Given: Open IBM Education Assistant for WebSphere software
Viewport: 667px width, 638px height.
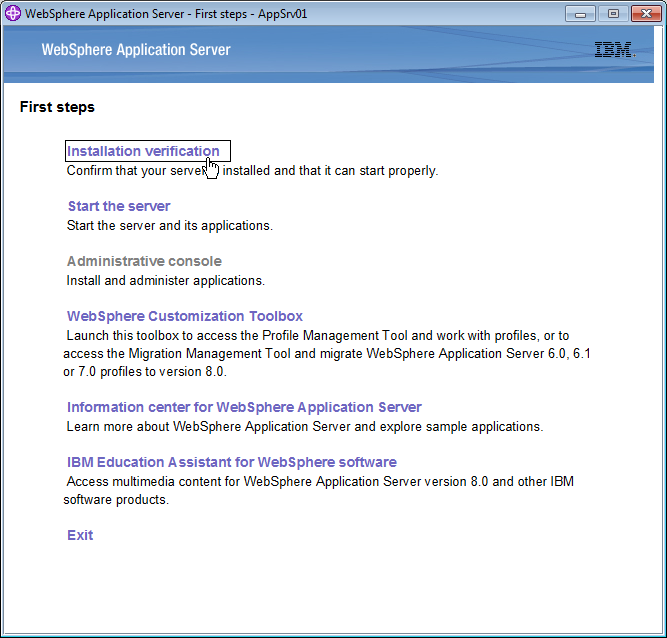Looking at the screenshot, I should pyautogui.click(x=231, y=462).
